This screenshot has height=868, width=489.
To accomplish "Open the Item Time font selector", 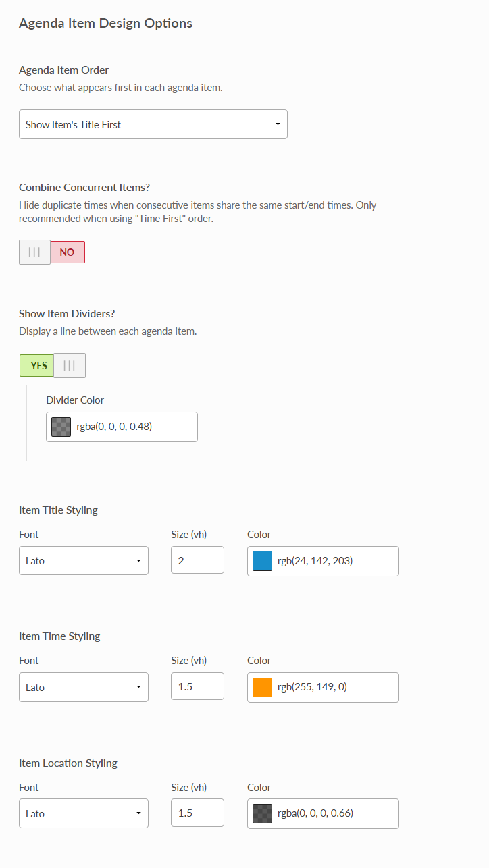I will [x=83, y=686].
